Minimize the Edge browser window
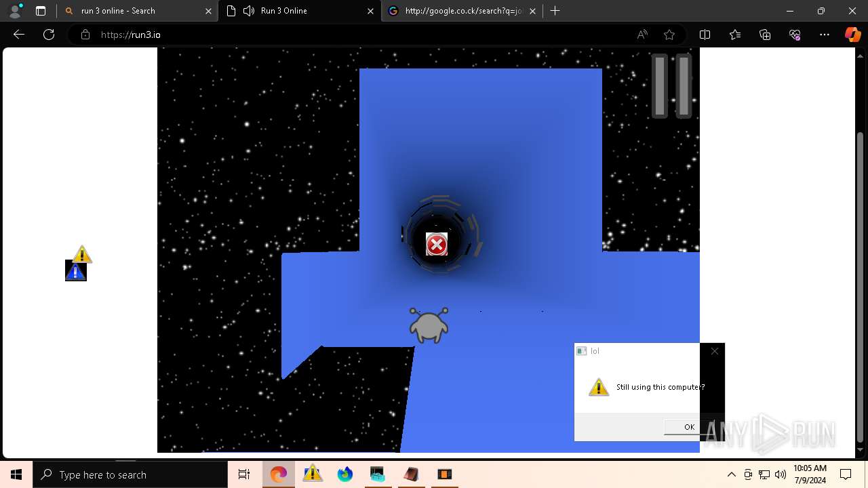This screenshot has height=488, width=868. [789, 11]
